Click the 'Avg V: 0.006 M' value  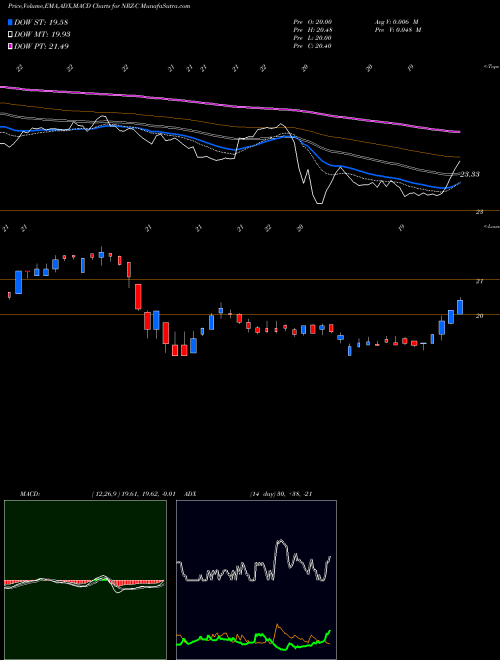tap(396, 22)
